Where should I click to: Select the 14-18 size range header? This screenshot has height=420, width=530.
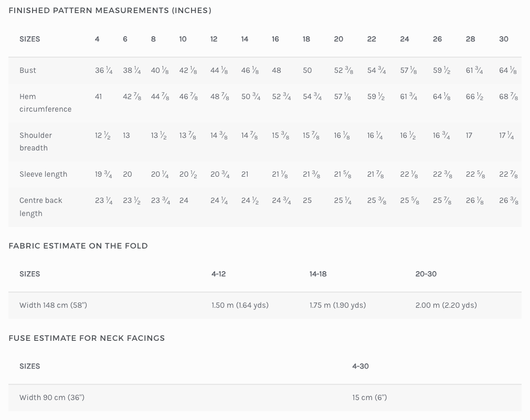click(x=318, y=274)
